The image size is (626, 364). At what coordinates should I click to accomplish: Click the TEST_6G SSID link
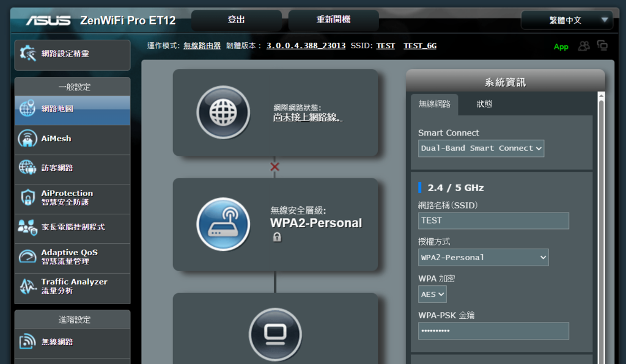pos(420,46)
